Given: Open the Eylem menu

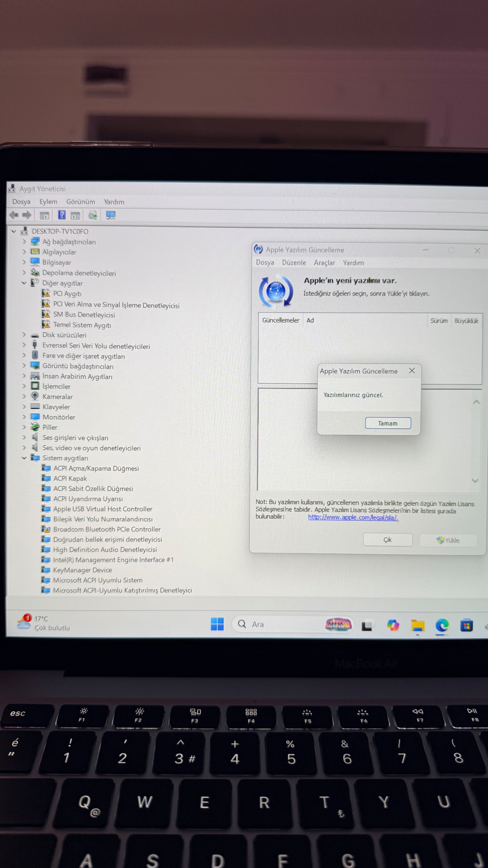Looking at the screenshot, I should pyautogui.click(x=48, y=202).
